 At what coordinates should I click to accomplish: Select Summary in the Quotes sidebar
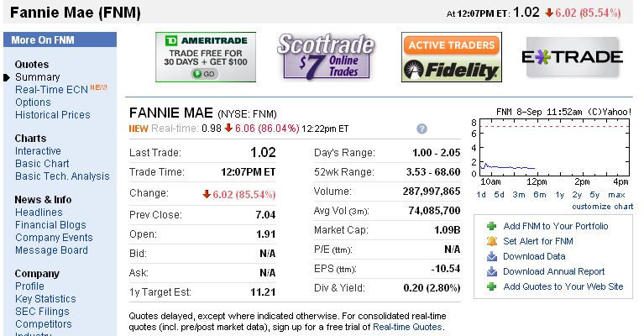(38, 77)
